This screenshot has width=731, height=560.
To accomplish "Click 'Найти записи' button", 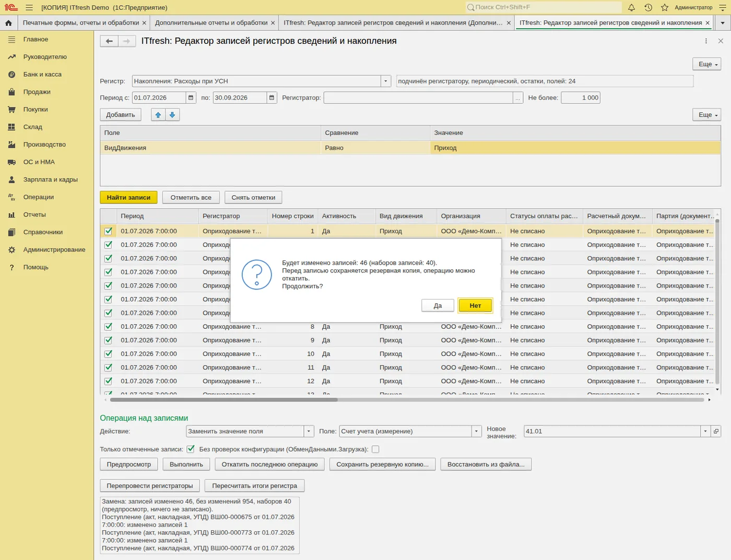I will [128, 197].
